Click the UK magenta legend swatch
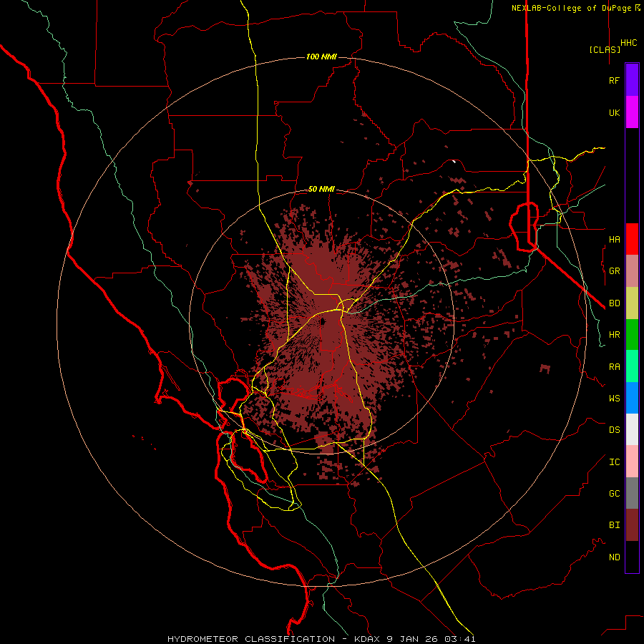644x644 pixels. (x=632, y=112)
